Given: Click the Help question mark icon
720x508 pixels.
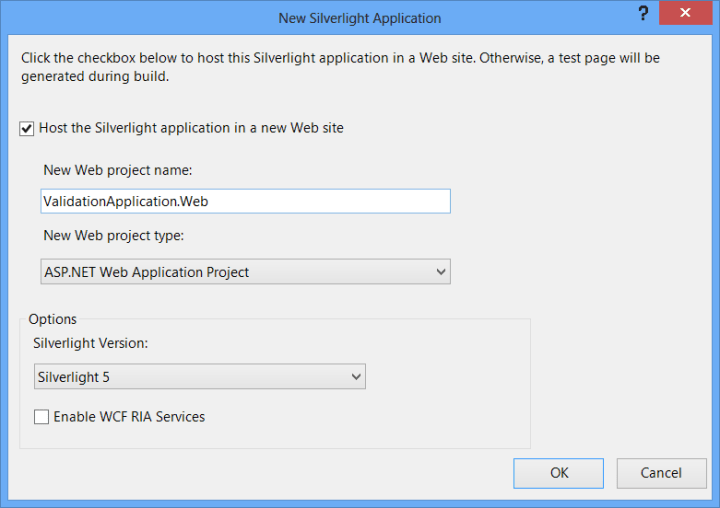Looking at the screenshot, I should [644, 15].
